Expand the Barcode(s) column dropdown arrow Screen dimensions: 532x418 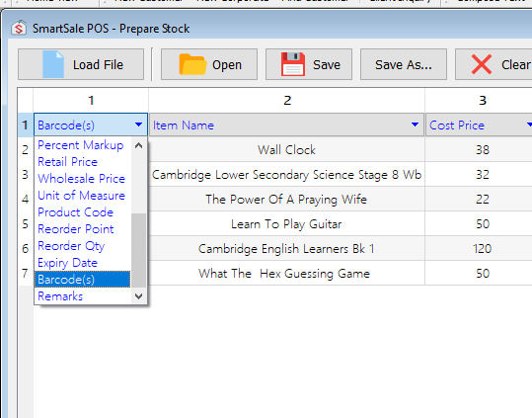pyautogui.click(x=138, y=125)
